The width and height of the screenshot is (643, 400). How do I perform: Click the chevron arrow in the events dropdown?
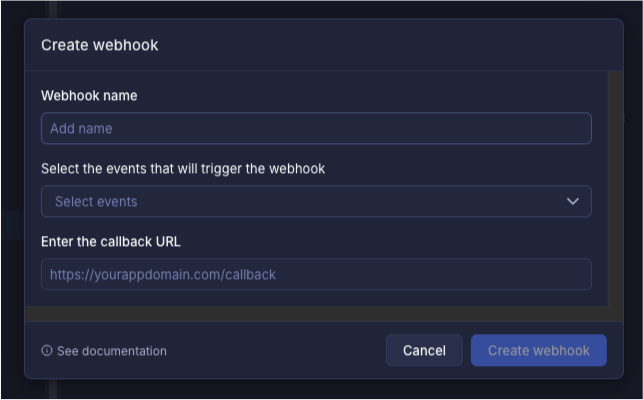pyautogui.click(x=572, y=201)
